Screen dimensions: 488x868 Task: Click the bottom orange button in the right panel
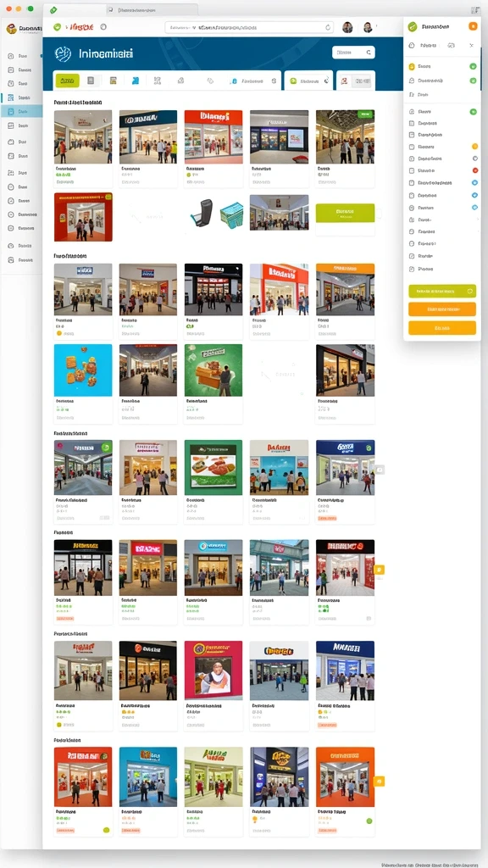[442, 328]
